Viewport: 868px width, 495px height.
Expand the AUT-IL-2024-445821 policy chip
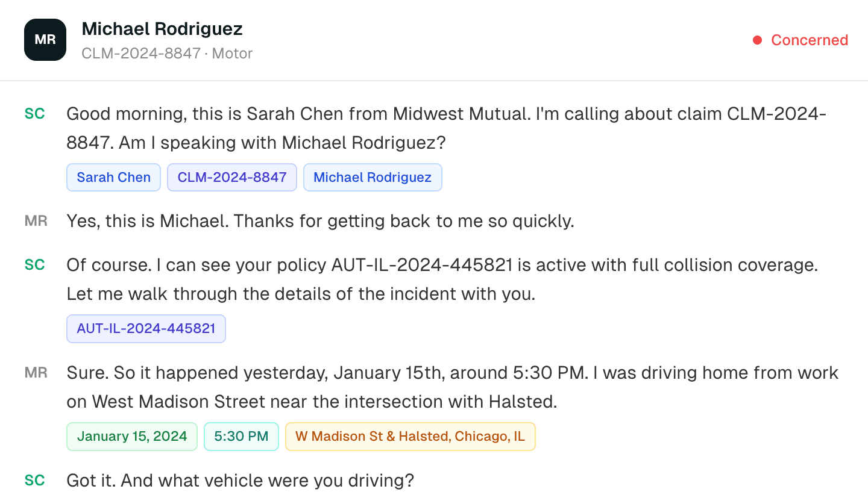point(146,328)
